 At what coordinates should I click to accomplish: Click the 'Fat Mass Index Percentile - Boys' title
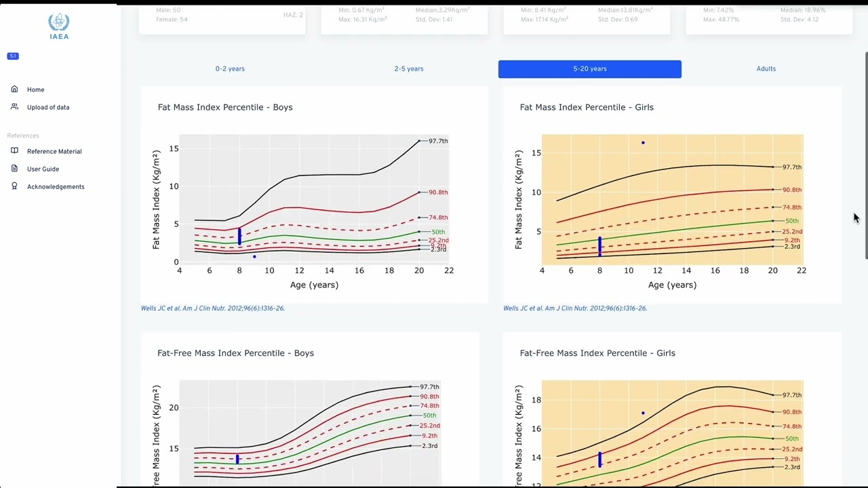[225, 107]
